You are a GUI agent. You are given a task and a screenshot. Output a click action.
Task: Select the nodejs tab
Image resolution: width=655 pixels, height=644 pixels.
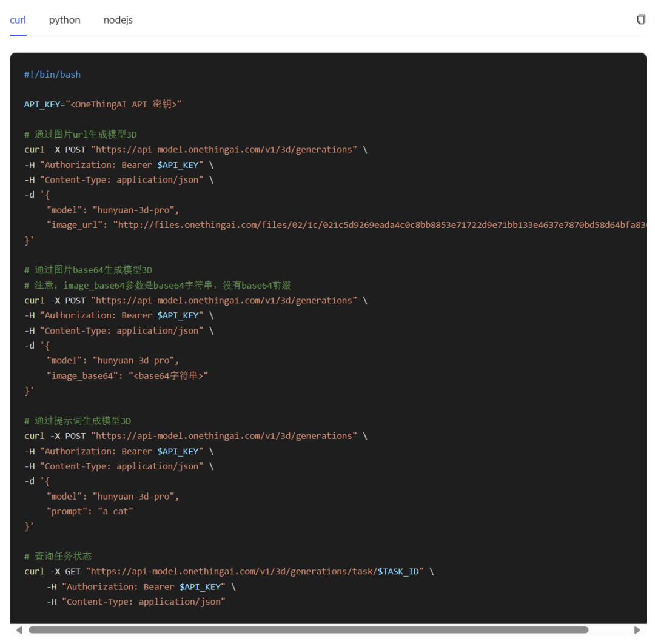118,20
